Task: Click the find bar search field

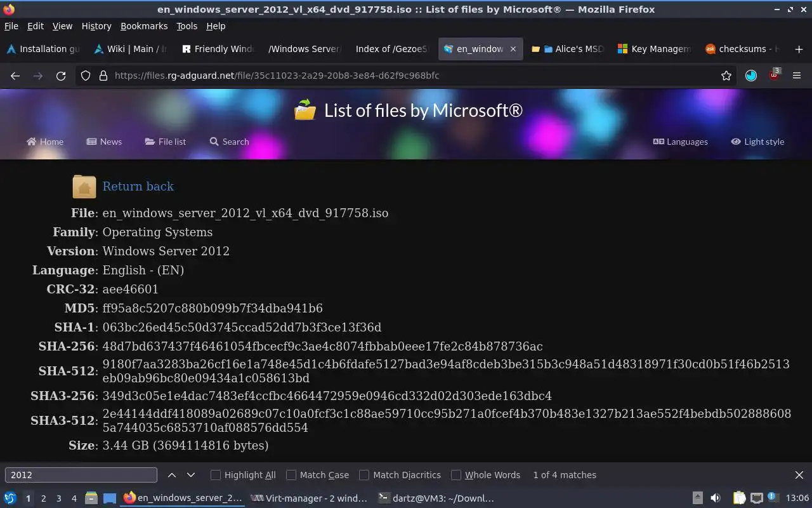Action: point(81,475)
